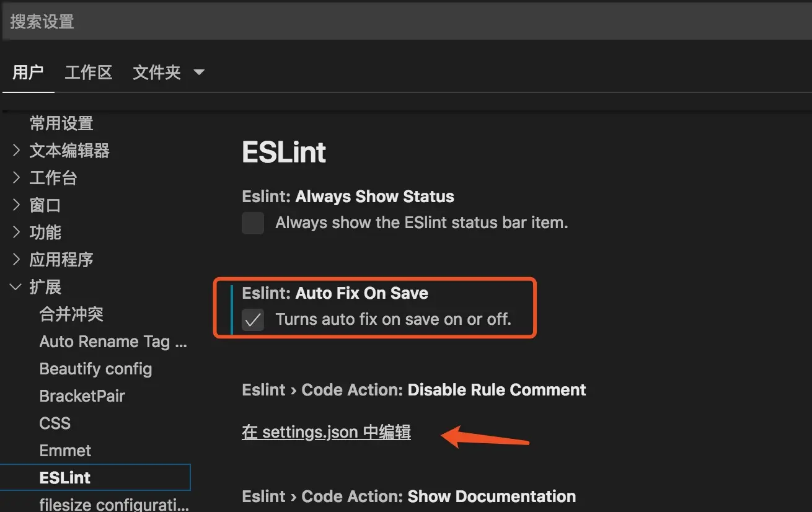Viewport: 812px width, 512px height.
Task: Select ESLint in the settings sidebar
Action: [64, 477]
